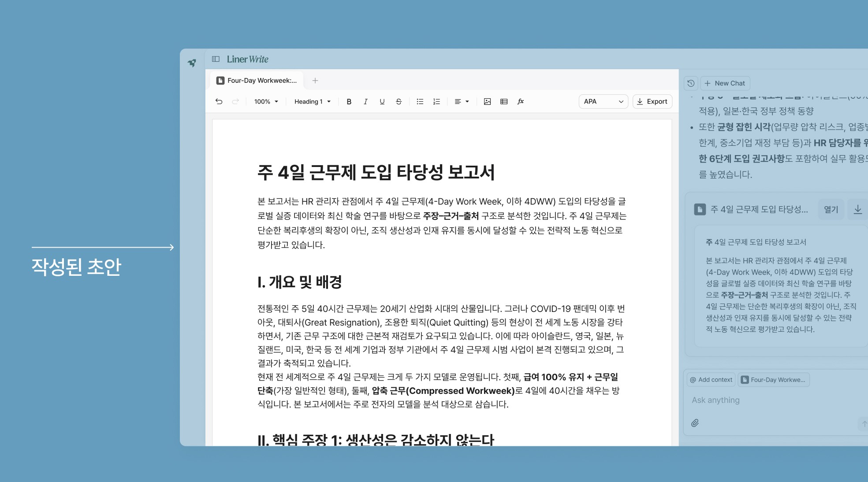This screenshot has height=482, width=868.
Task: Toggle underline formatting
Action: coord(382,101)
